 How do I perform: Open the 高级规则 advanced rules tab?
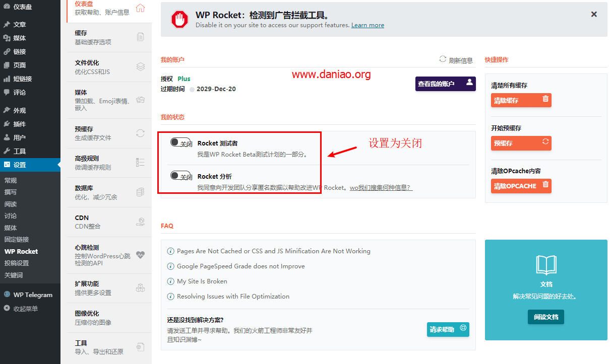point(109,163)
